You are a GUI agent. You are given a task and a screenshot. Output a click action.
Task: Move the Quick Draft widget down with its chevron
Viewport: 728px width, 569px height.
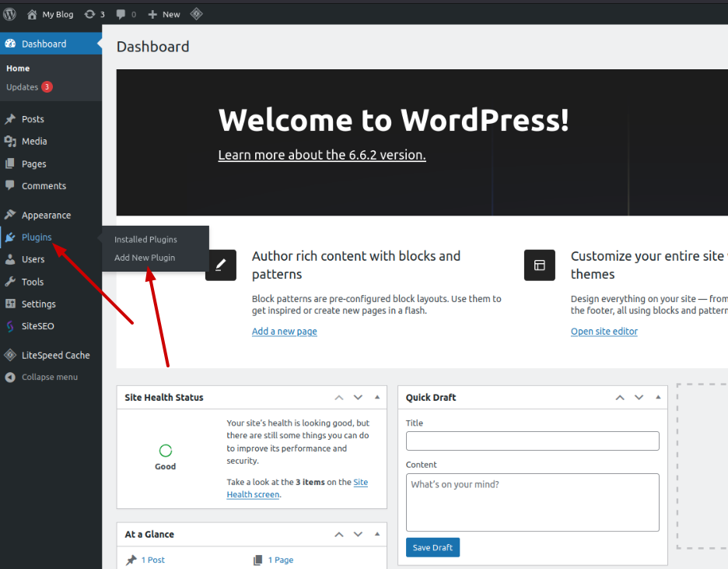coord(639,397)
